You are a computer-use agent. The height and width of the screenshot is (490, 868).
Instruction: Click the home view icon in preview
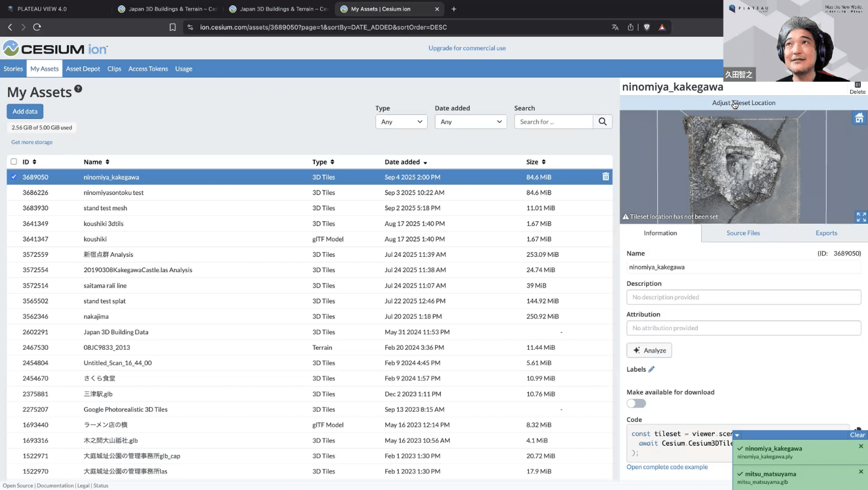(859, 118)
